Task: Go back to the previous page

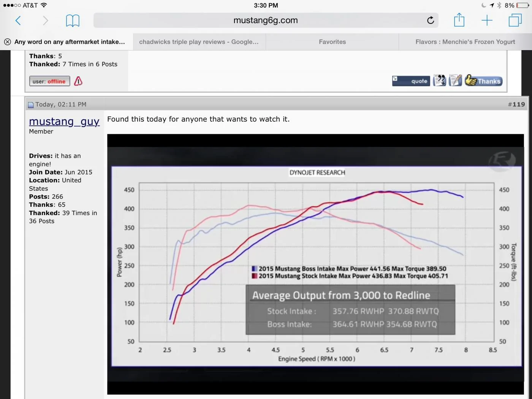Action: (18, 21)
